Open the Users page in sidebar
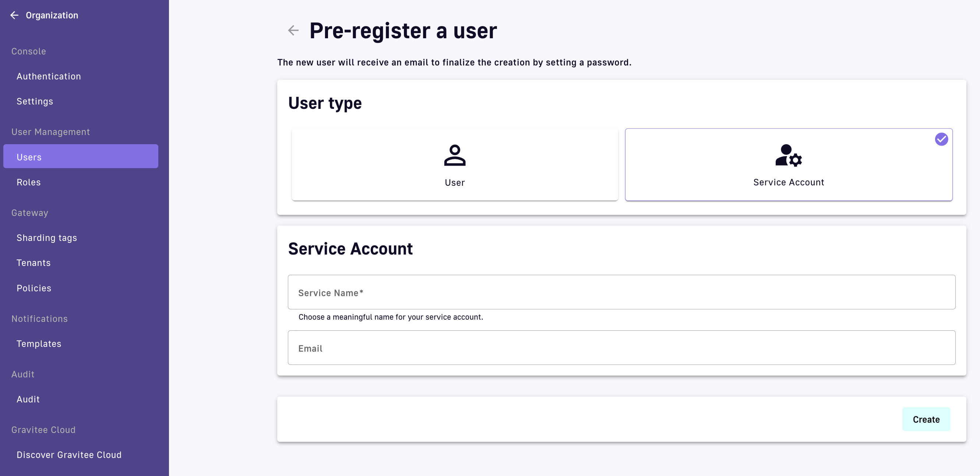980x476 pixels. [29, 157]
